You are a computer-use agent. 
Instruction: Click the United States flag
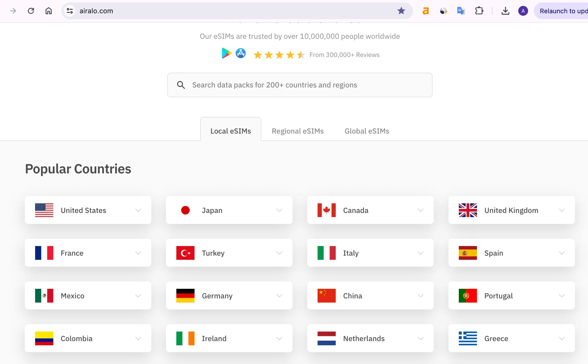pyautogui.click(x=44, y=210)
